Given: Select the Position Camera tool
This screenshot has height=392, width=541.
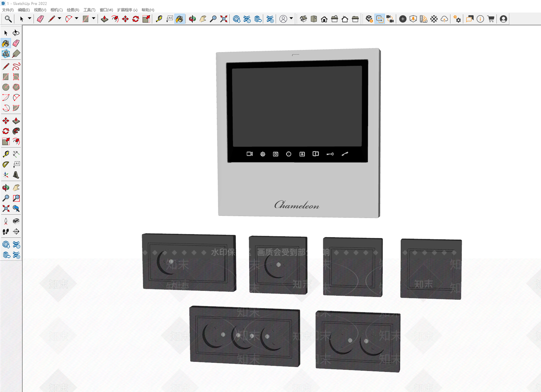Looking at the screenshot, I should (x=6, y=221).
